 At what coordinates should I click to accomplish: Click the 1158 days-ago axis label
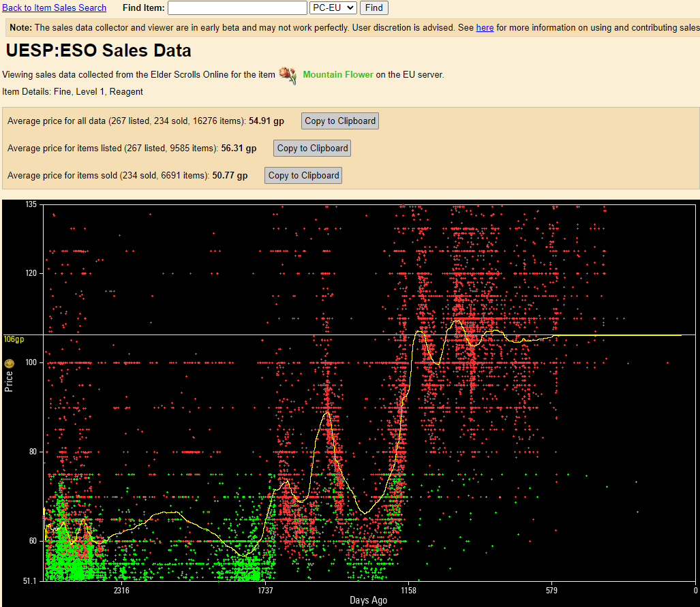coord(408,591)
